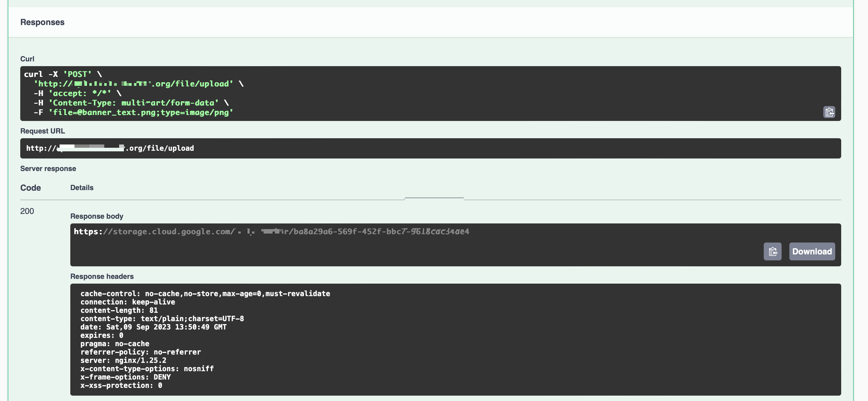Click the 'POST' method text in curl
The width and height of the screenshot is (868, 401).
point(77,74)
